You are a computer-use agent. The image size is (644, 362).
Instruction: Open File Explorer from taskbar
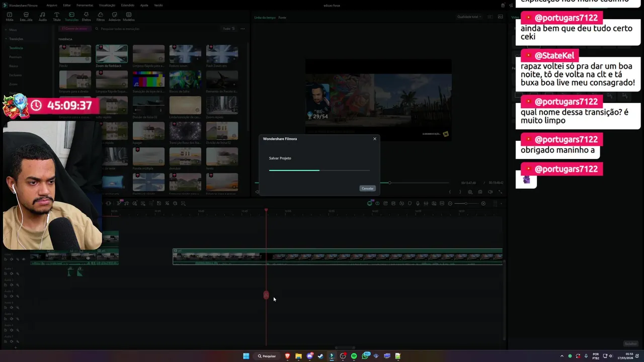tap(298, 356)
